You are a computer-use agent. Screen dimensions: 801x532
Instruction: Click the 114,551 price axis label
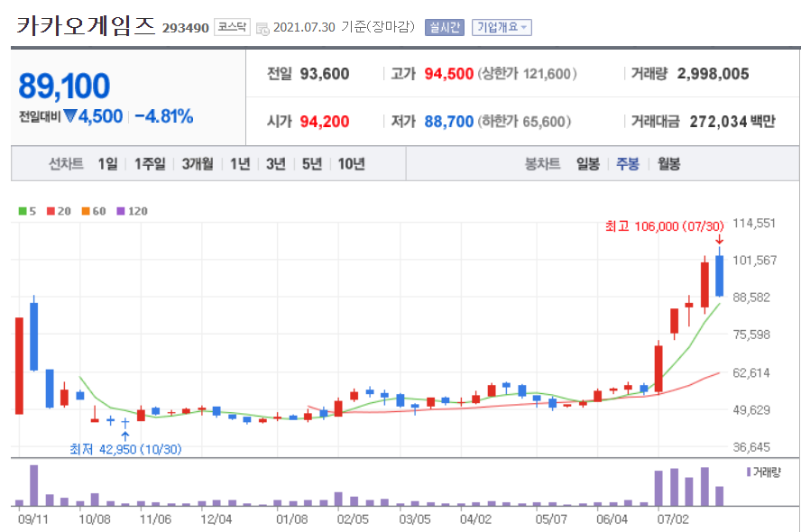pos(754,223)
